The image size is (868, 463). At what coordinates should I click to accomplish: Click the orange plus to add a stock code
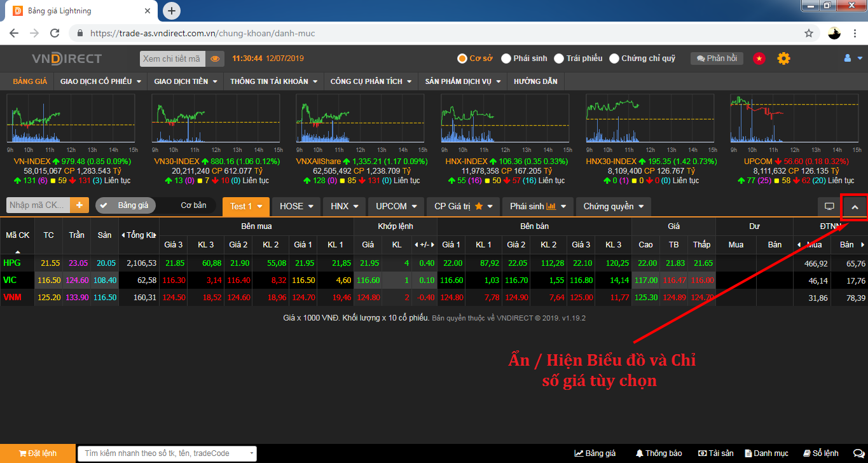pos(79,205)
